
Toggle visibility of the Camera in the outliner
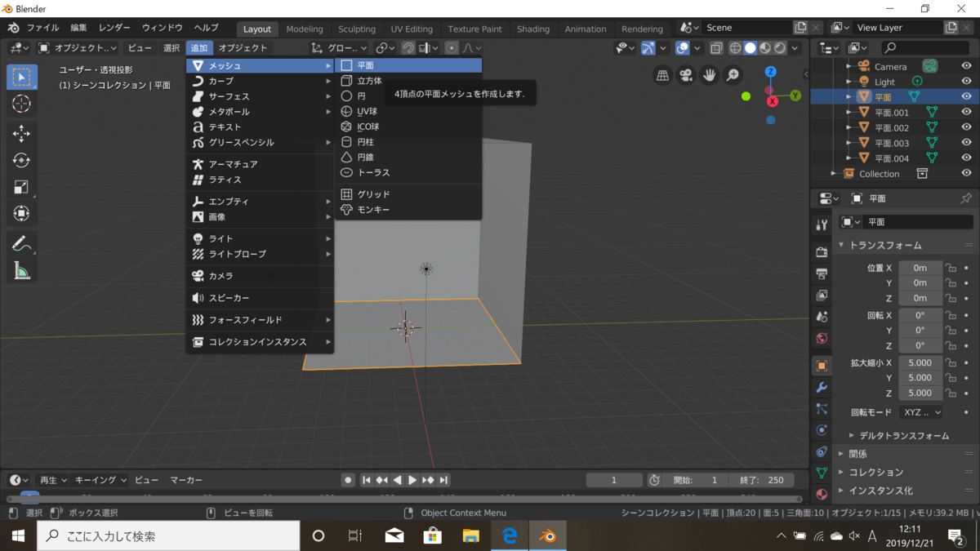coord(966,65)
